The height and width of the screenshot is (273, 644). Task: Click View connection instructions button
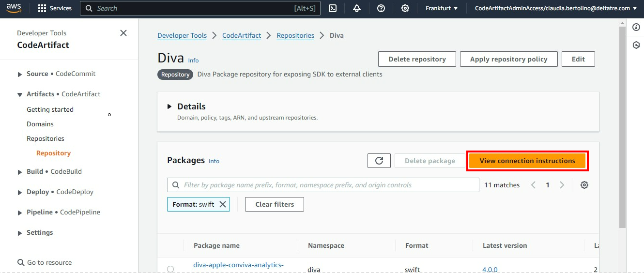527,161
